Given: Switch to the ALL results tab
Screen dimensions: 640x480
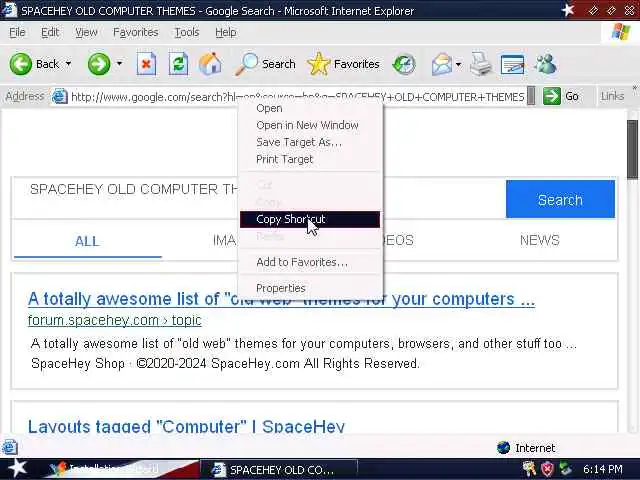Looking at the screenshot, I should pos(87,241).
